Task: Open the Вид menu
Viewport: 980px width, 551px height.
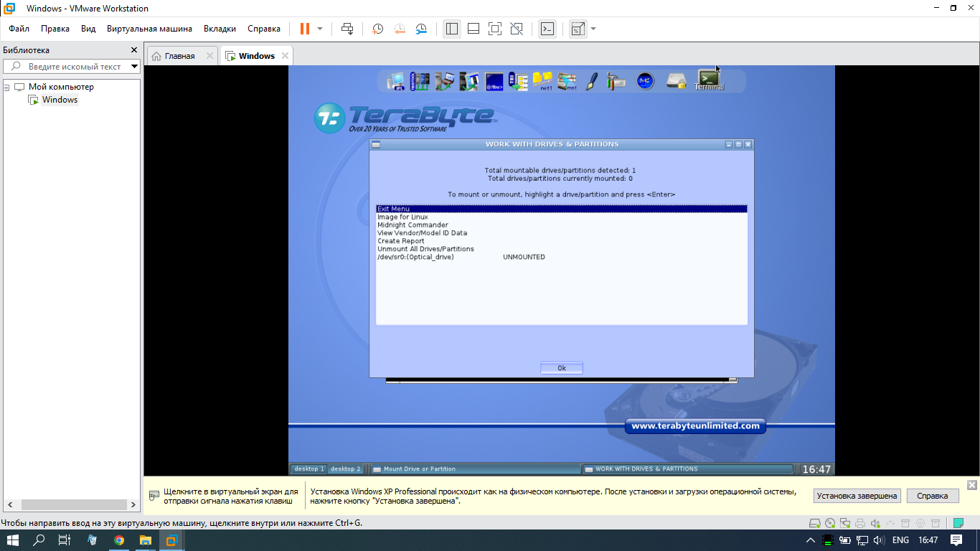Action: [88, 29]
